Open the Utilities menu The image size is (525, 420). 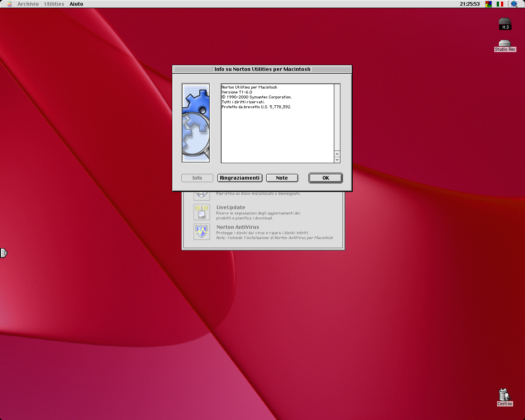(54, 4)
